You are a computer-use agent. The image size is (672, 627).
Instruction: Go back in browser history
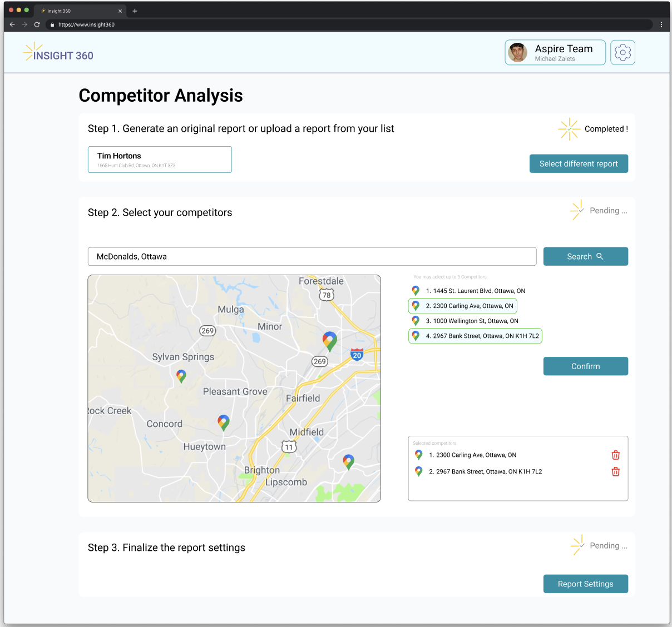(x=12, y=24)
